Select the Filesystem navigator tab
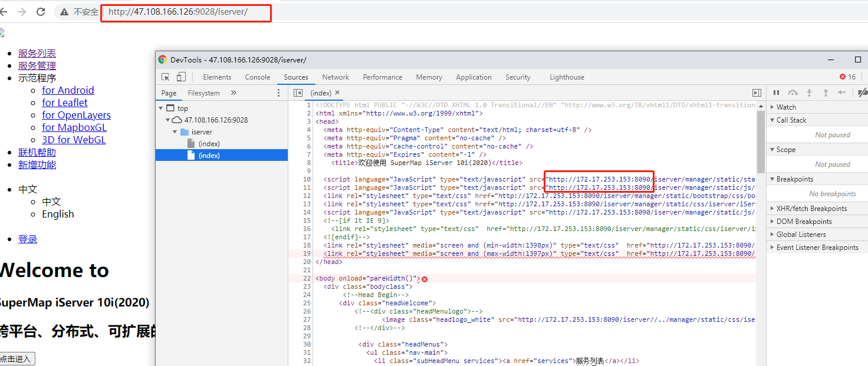 click(x=203, y=93)
